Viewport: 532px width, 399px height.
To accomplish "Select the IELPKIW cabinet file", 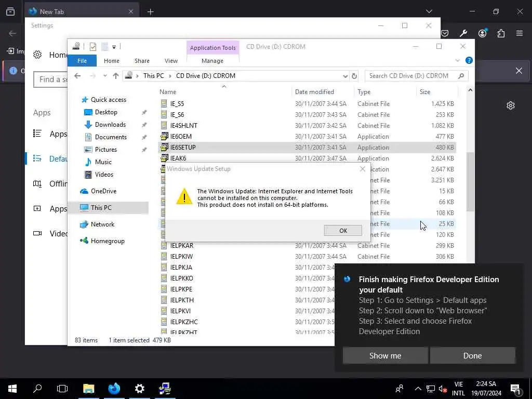I will [x=307, y=257].
